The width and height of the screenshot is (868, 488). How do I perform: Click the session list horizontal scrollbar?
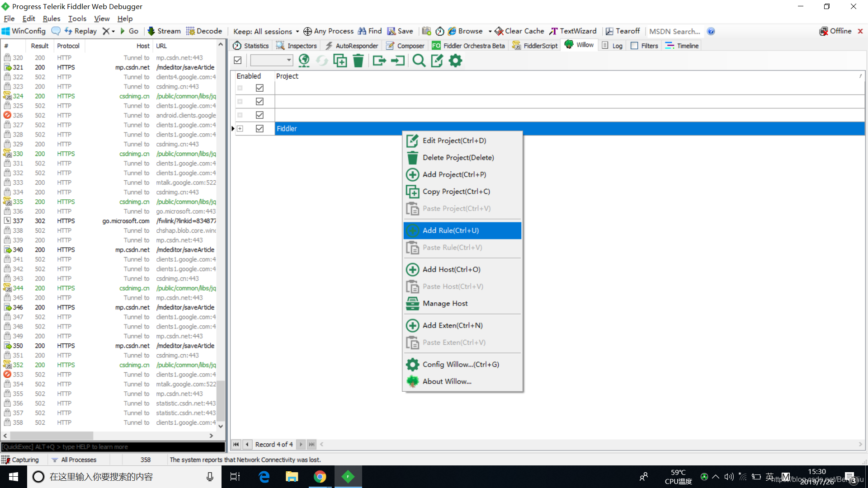(108, 436)
